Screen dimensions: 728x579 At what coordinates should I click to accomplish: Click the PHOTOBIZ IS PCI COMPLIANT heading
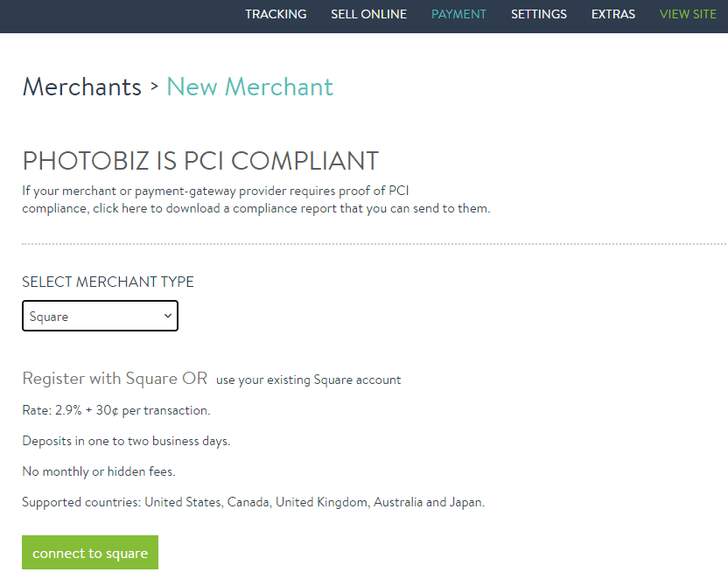(200, 161)
